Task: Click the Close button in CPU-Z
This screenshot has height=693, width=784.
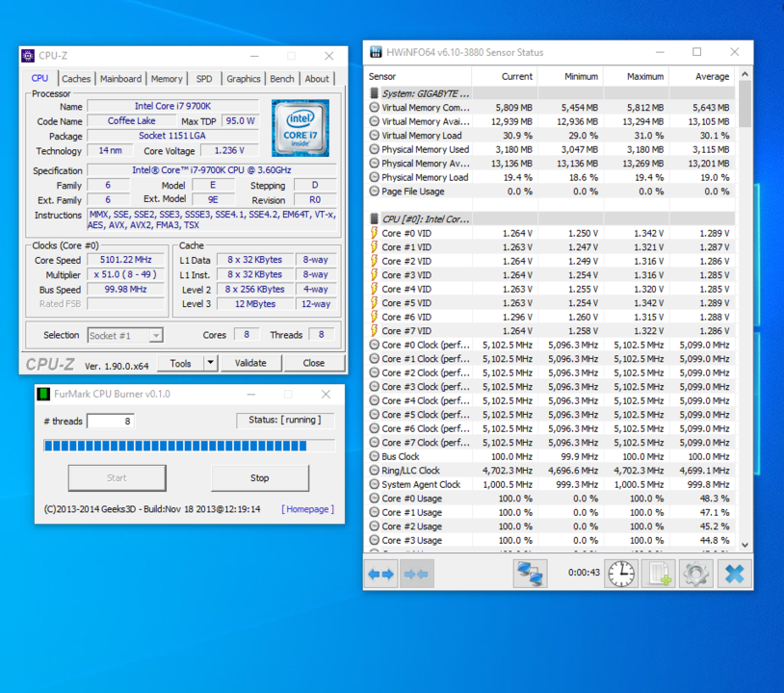Action: pos(313,363)
